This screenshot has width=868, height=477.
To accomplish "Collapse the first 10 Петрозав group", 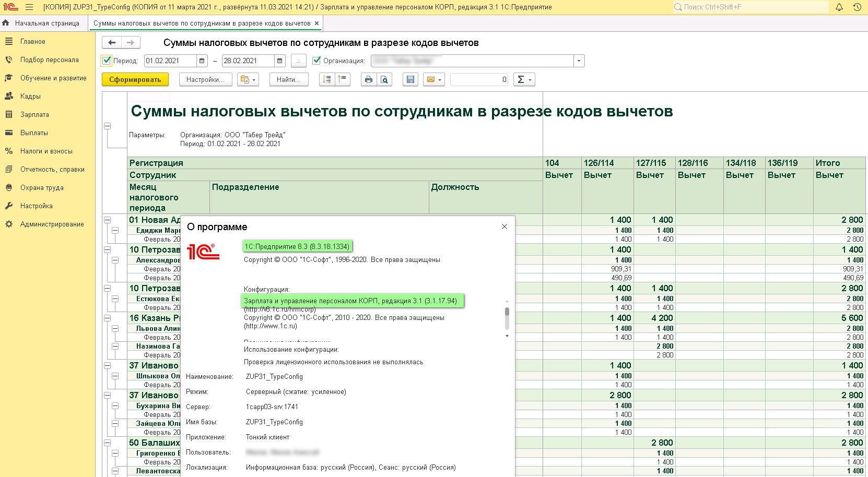I will coord(107,249).
